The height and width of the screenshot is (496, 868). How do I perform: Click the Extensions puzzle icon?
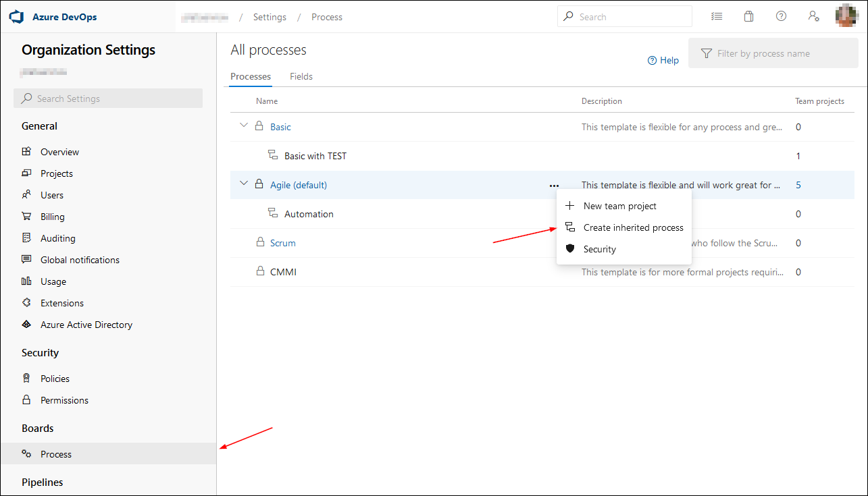click(26, 303)
